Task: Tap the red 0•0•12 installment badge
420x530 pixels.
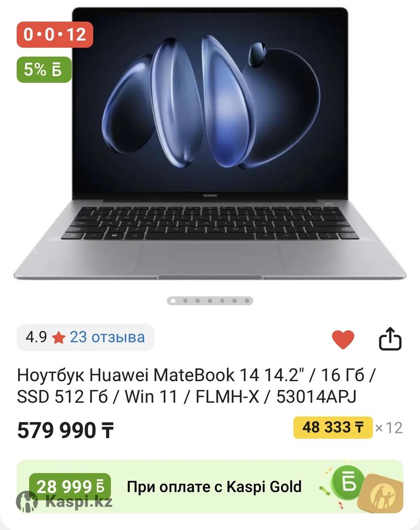Action: coord(55,34)
